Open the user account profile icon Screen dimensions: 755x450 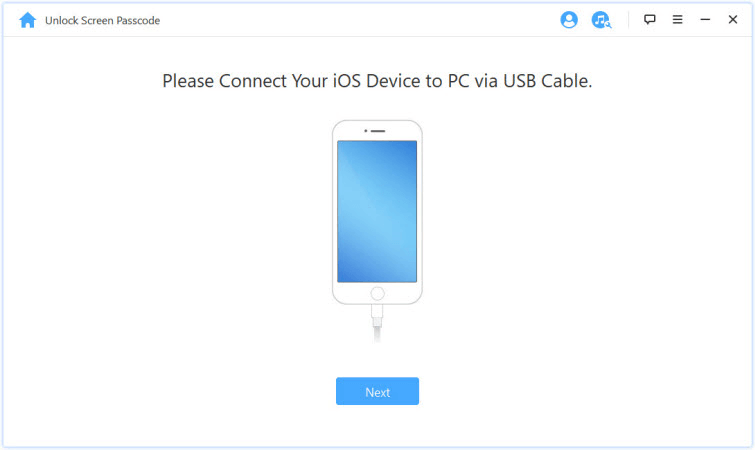569,20
